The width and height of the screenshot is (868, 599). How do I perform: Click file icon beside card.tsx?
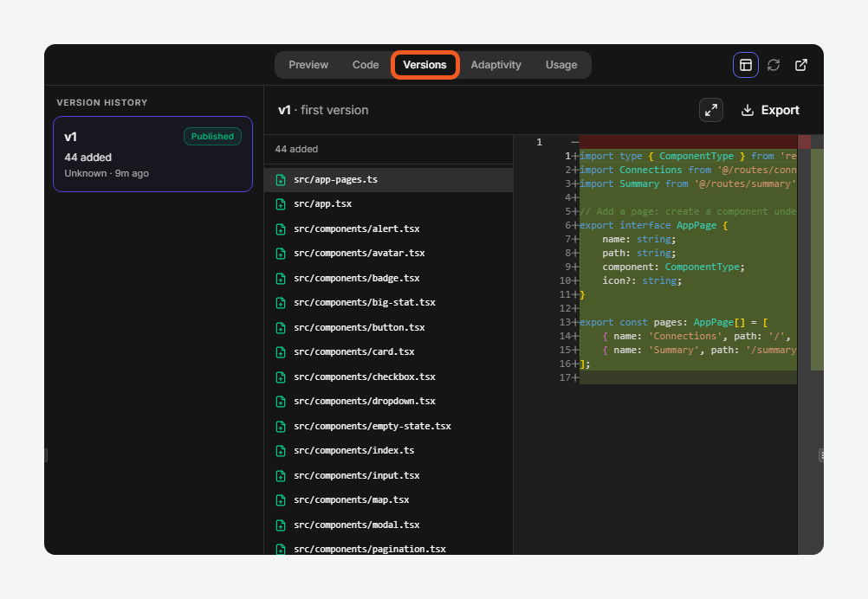(281, 351)
